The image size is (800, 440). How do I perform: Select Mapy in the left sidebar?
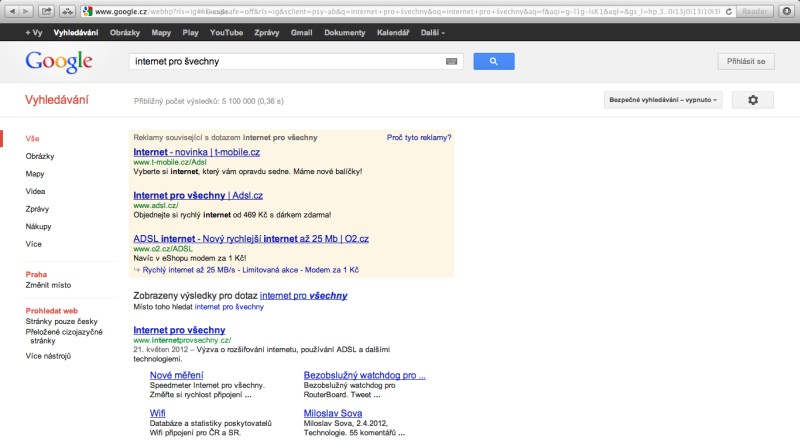(35, 174)
